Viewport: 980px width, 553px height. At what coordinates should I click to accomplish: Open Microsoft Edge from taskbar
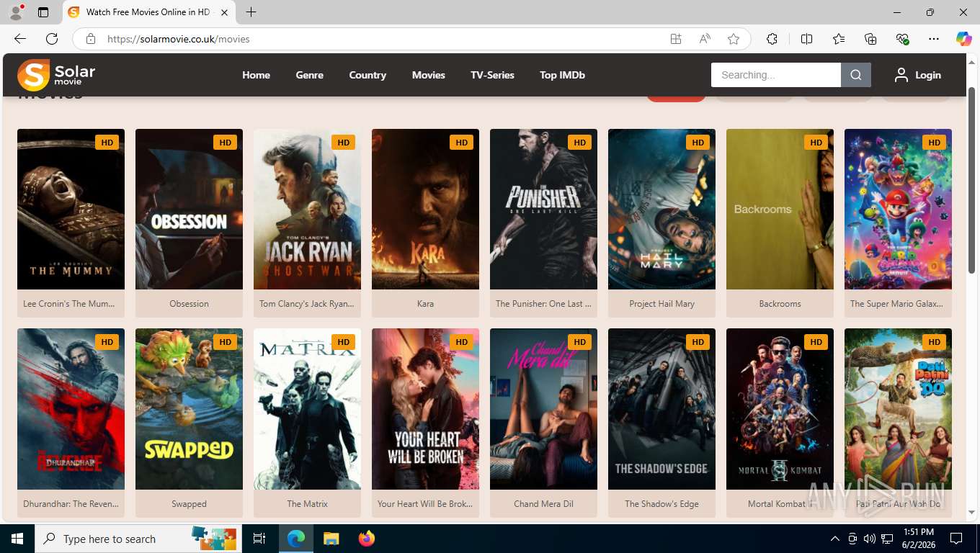(296, 539)
